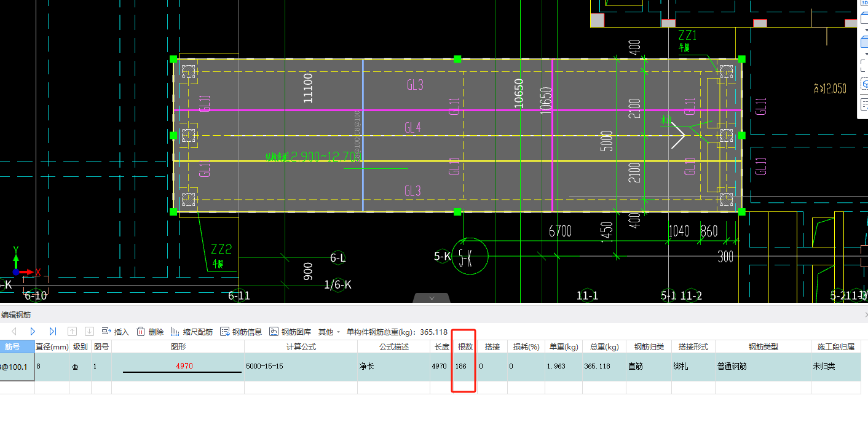Click the rebar grade symbol cell
The width and height of the screenshot is (868, 441).
[x=80, y=367]
